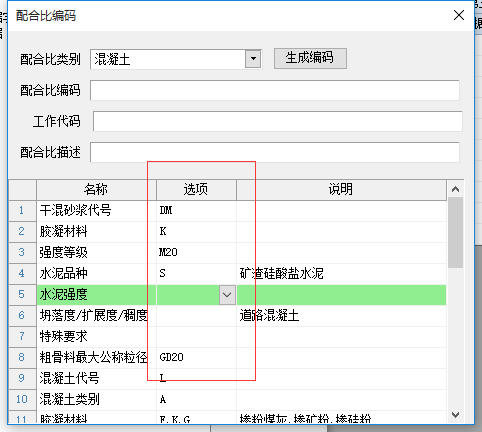
Task: Click the scrollbar up arrow
Action: (455, 189)
